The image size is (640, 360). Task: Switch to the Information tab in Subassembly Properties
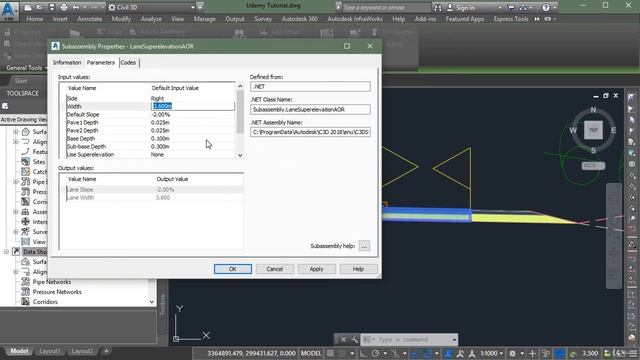click(x=67, y=62)
